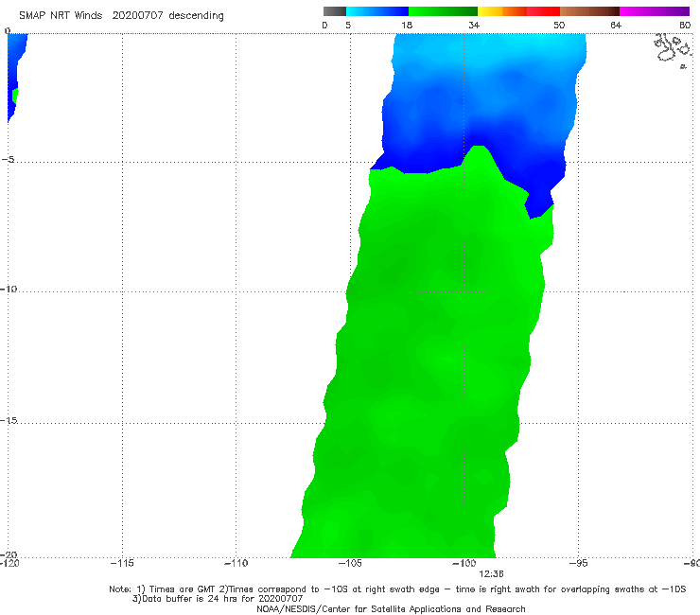Click the longitude label '-110'
700x615 pixels.
[x=236, y=563]
